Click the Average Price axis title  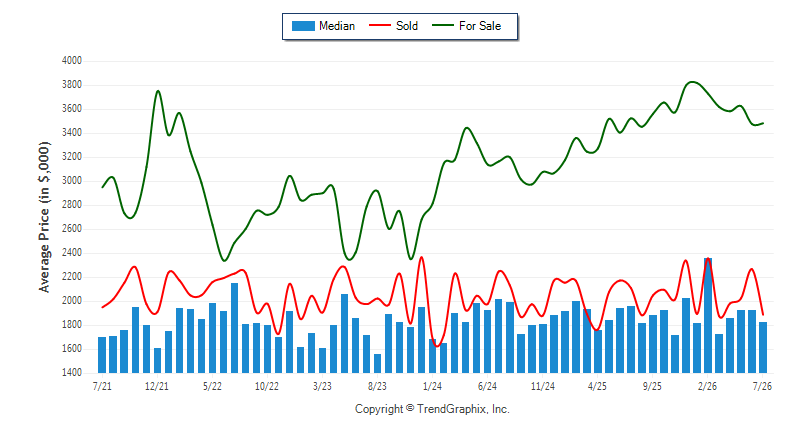tap(44, 217)
